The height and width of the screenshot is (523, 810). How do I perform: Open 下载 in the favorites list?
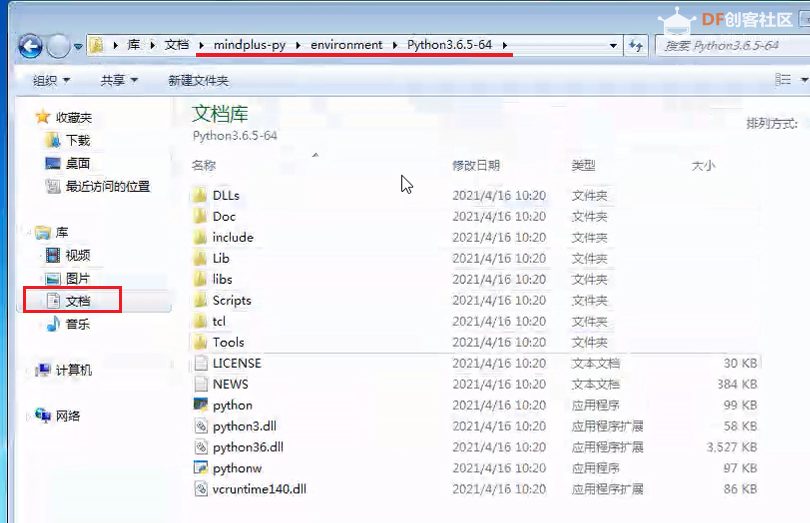[x=77, y=140]
